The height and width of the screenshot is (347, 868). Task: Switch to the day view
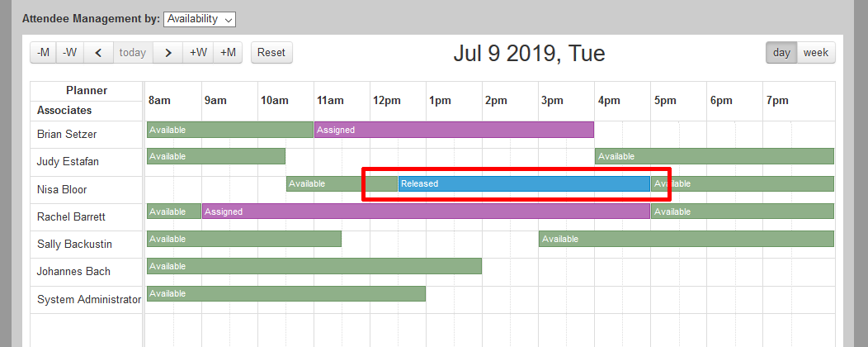(781, 52)
